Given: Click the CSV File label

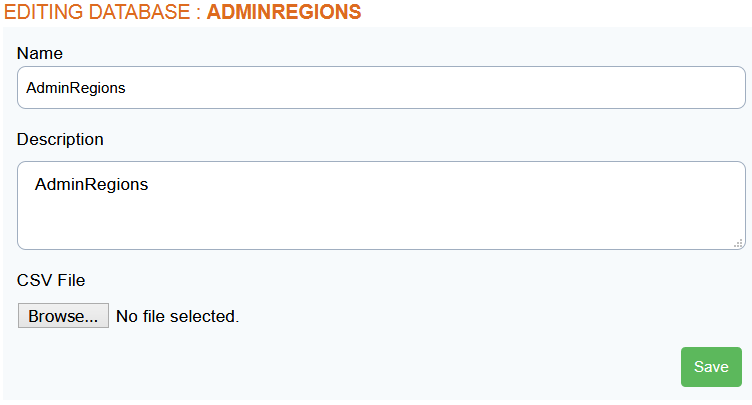Looking at the screenshot, I should 51,280.
